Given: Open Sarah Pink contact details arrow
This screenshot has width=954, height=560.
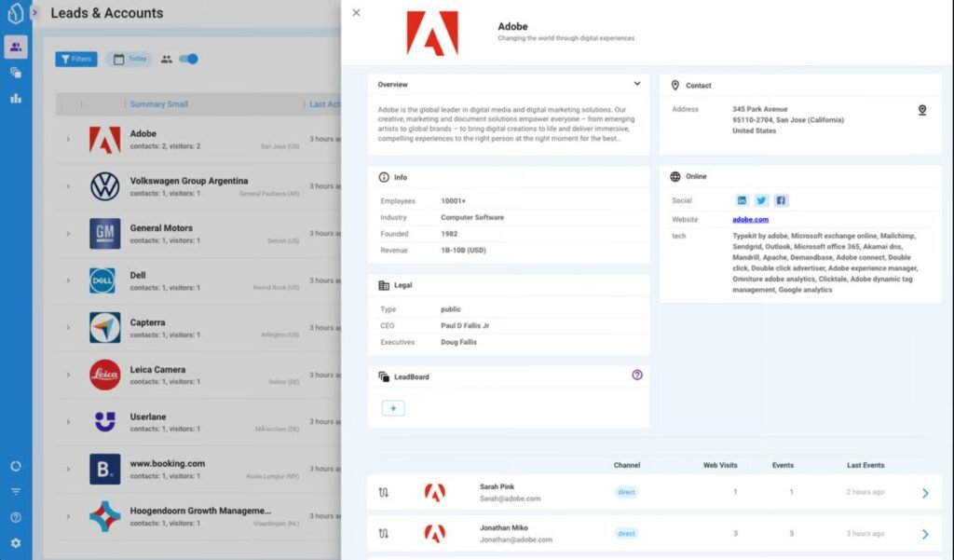Looking at the screenshot, I should pos(924,493).
